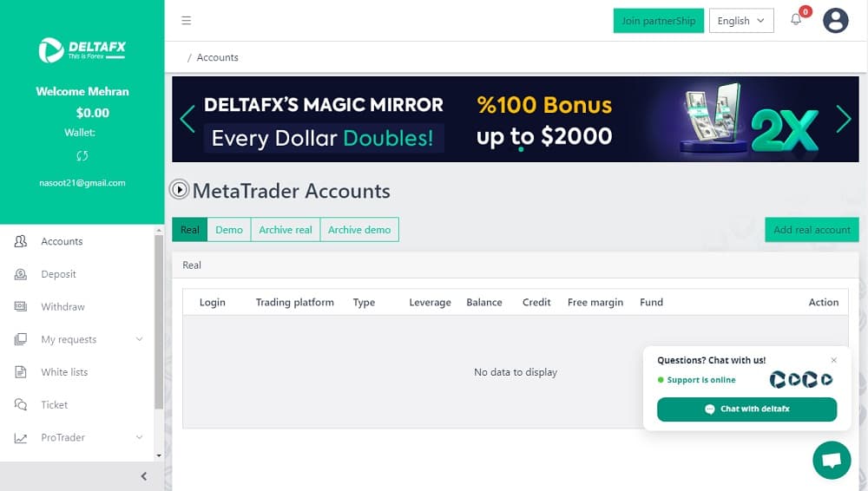
Task: Open Ticket section in sidebar
Action: point(54,404)
